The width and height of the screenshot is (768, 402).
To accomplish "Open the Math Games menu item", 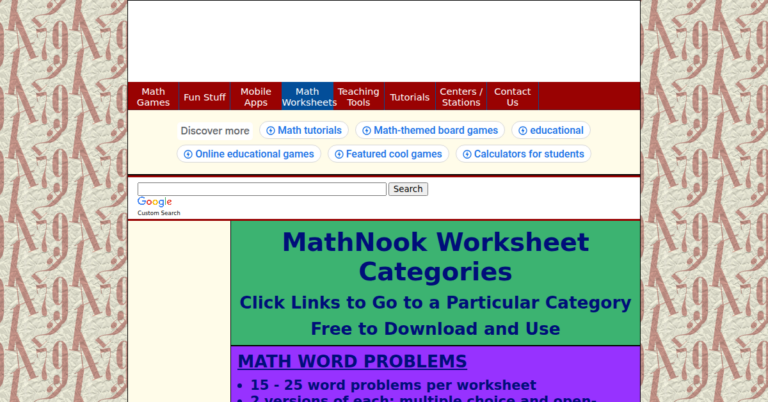I will point(153,96).
